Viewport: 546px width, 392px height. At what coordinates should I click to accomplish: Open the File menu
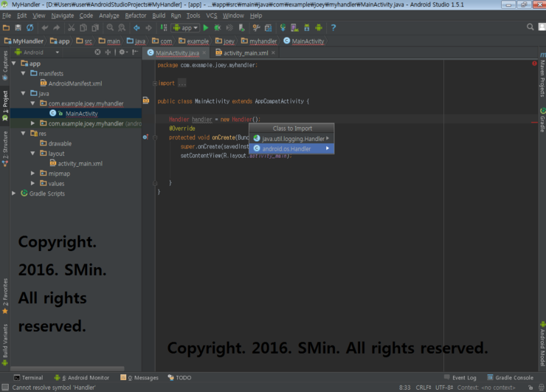click(x=7, y=16)
